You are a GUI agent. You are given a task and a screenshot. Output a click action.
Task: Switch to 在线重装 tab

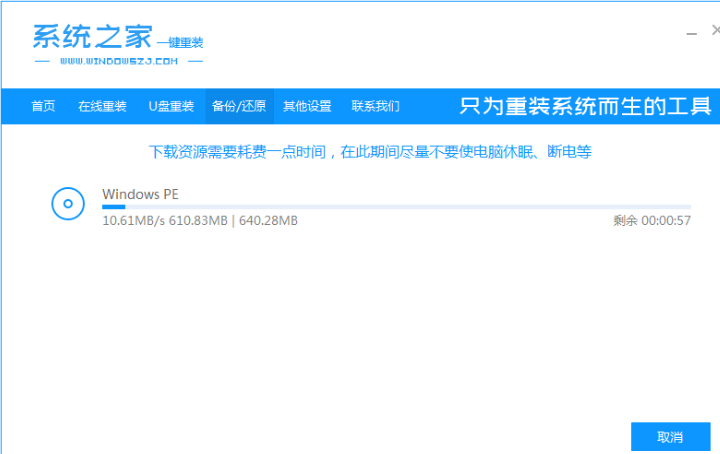point(102,106)
